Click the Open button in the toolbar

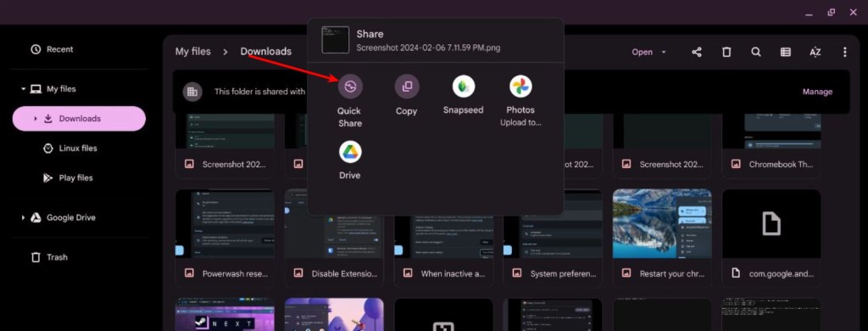[x=643, y=52]
